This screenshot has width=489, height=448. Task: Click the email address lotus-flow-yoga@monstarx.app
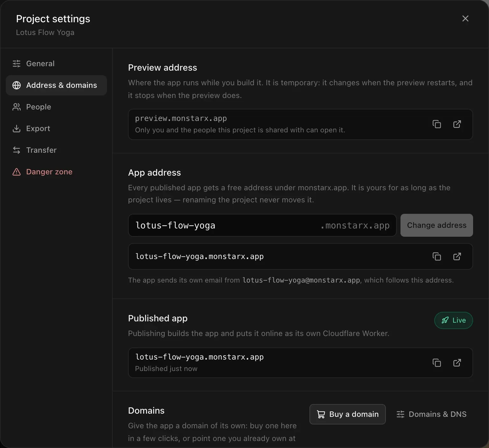tap(301, 280)
